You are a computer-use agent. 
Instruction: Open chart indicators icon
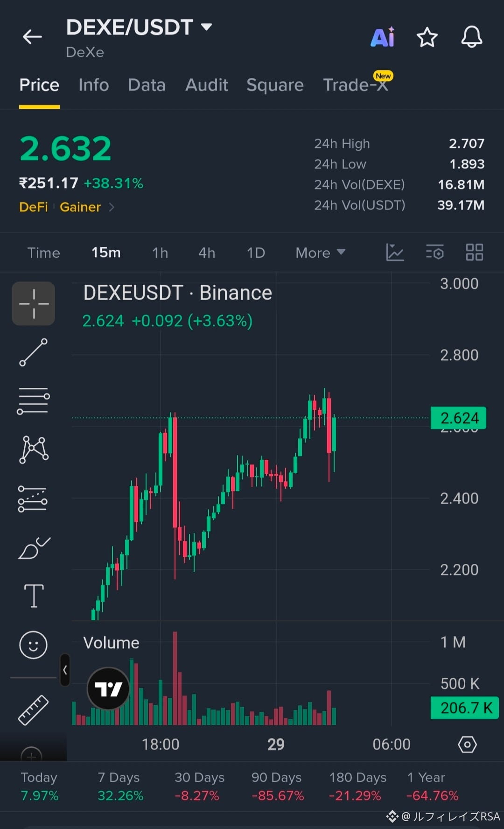tap(395, 253)
